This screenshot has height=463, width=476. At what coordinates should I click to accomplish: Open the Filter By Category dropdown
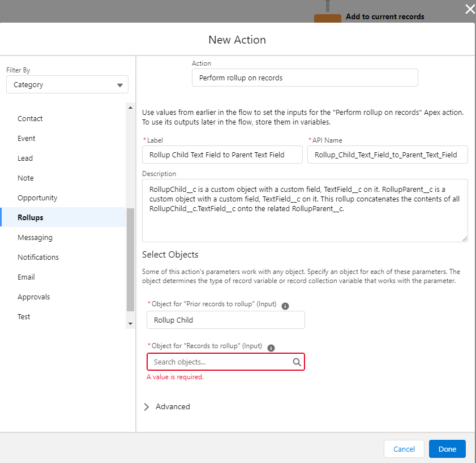(x=67, y=84)
